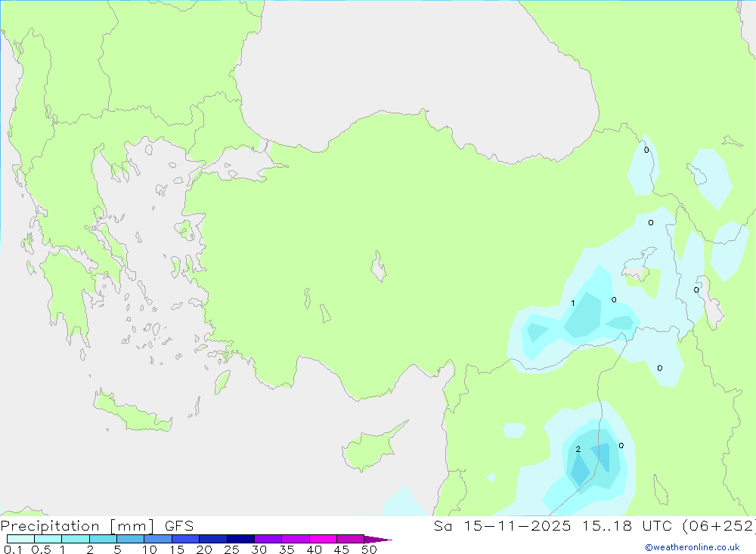Click the '25' legend scale label
The image size is (756, 554).
231,549
